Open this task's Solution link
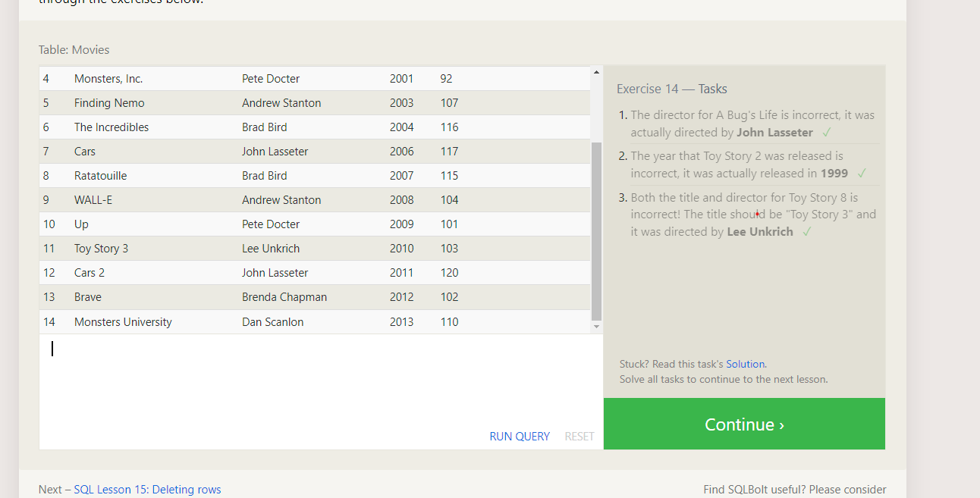The width and height of the screenshot is (980, 498). [x=745, y=364]
